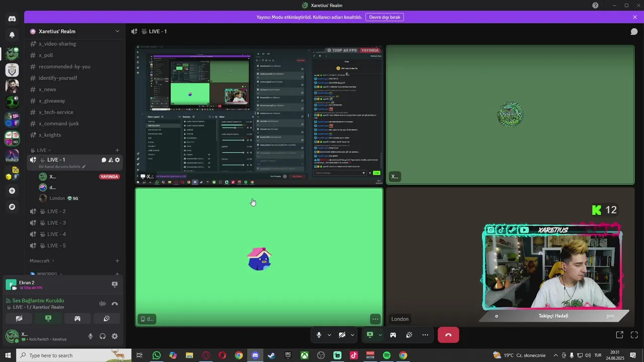The image size is (644, 362).
Task: Open Steam from the Windows taskbar
Action: 271,355
